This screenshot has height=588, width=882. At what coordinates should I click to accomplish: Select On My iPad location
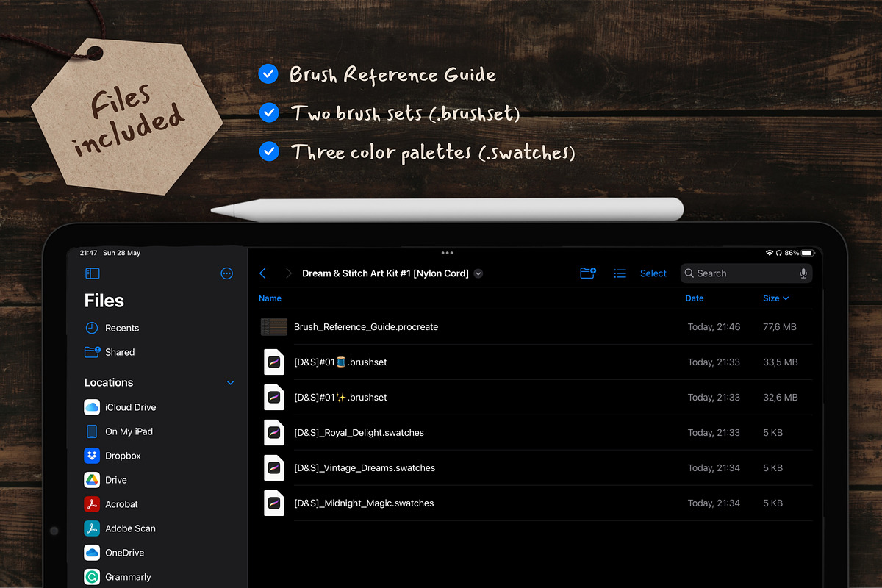tap(129, 431)
